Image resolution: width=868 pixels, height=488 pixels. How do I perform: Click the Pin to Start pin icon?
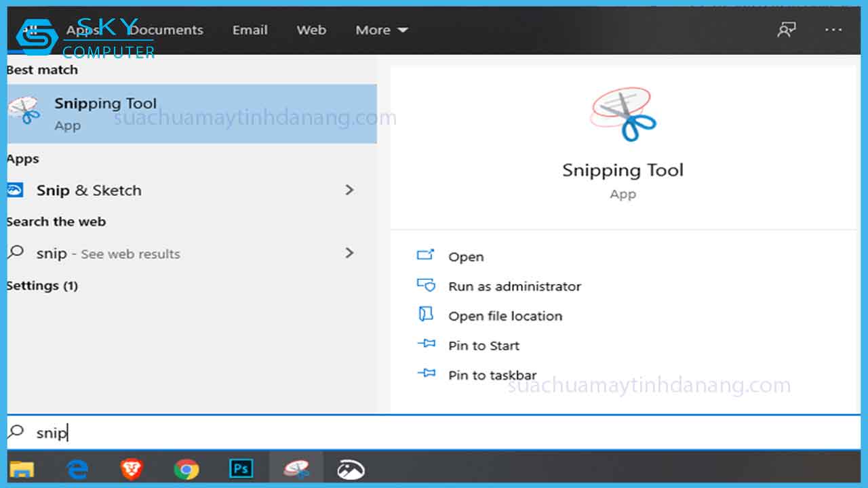[x=426, y=344]
